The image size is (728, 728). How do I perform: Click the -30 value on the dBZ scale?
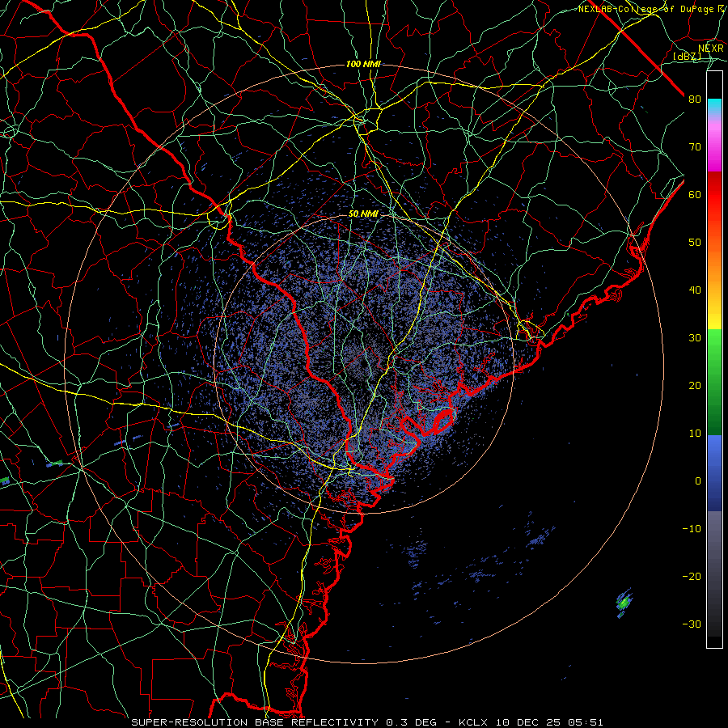[x=692, y=624]
